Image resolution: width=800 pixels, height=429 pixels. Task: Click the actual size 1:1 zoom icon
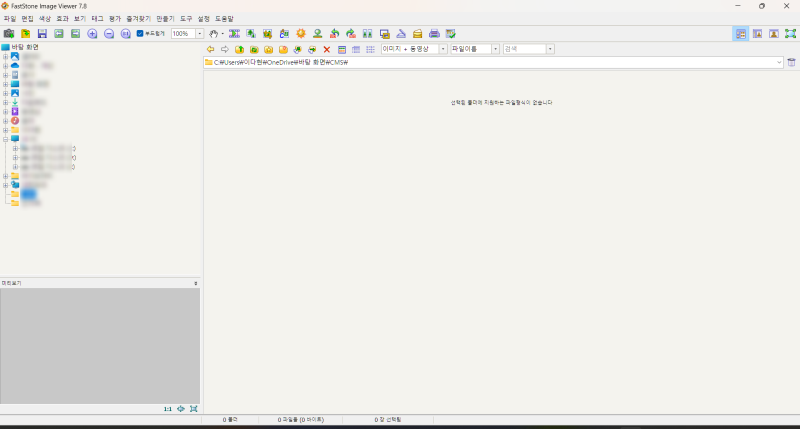[126, 34]
